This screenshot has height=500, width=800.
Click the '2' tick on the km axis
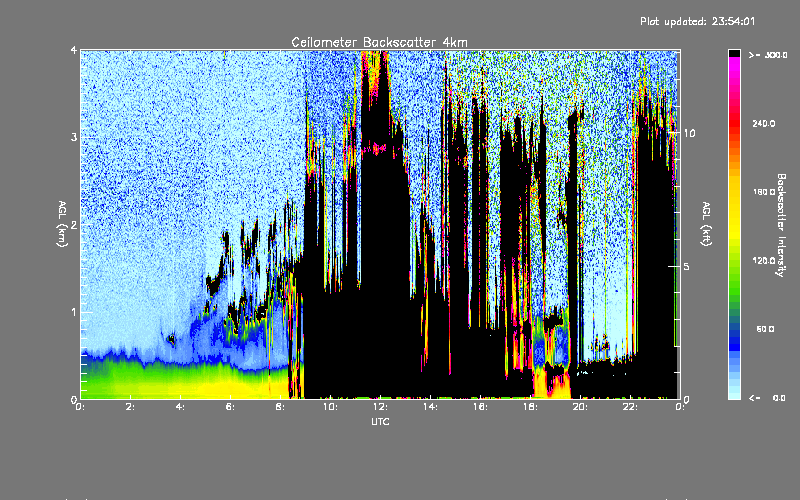click(74, 224)
